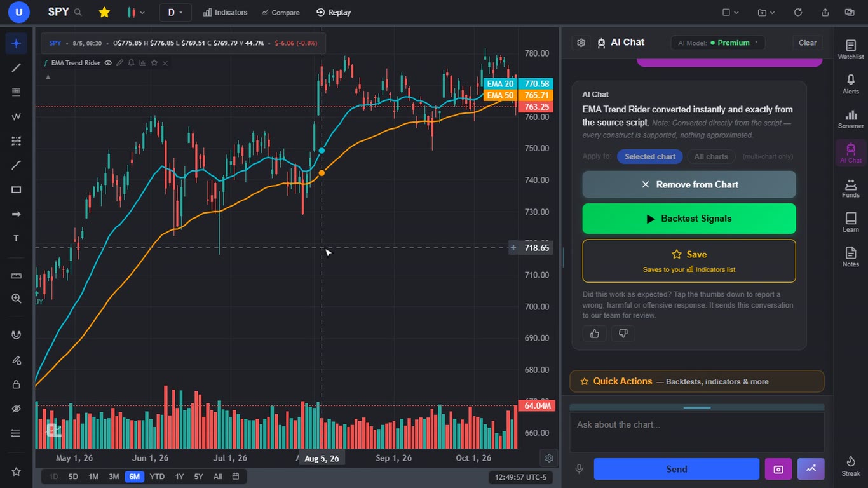Apply indicator to All charts
The image size is (868, 488).
point(711,156)
